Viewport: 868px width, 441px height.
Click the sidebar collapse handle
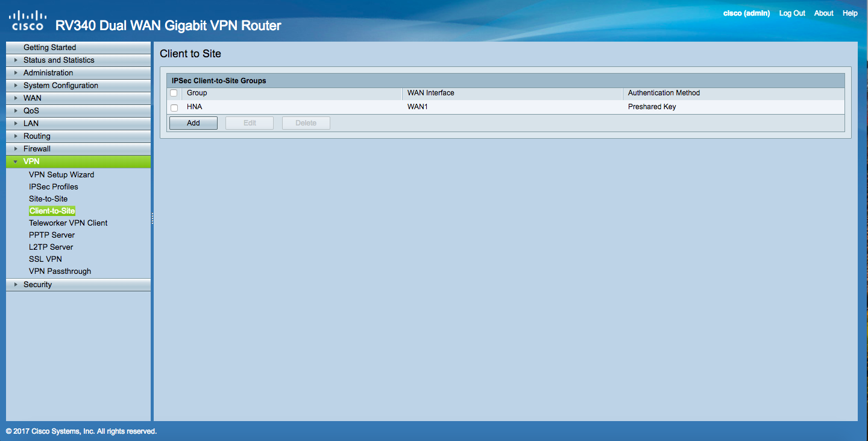point(153,218)
